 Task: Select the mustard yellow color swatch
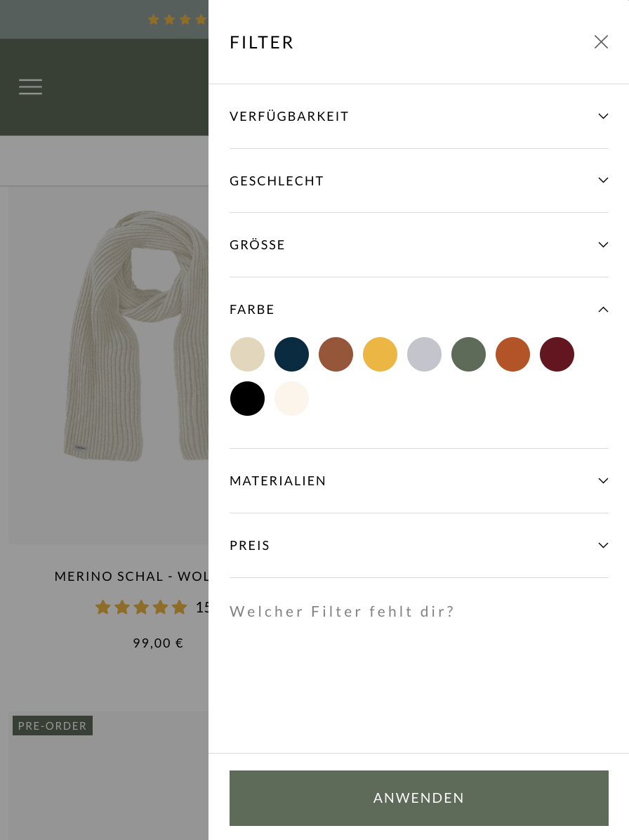pyautogui.click(x=380, y=354)
